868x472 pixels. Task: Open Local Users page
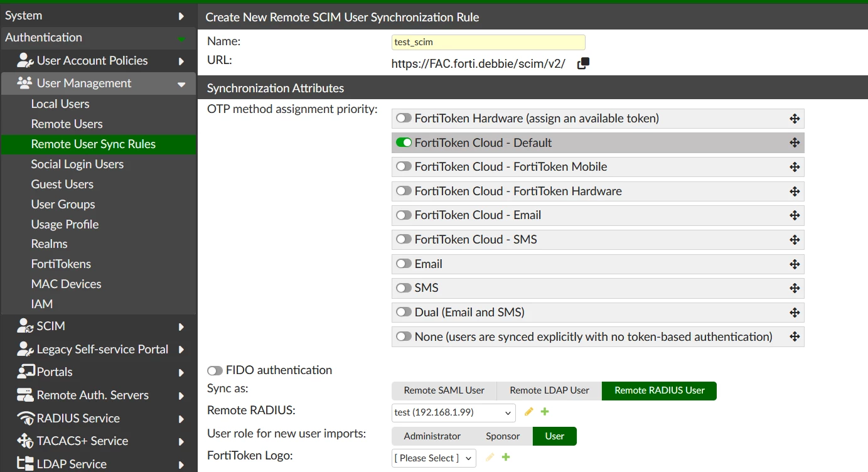point(60,104)
